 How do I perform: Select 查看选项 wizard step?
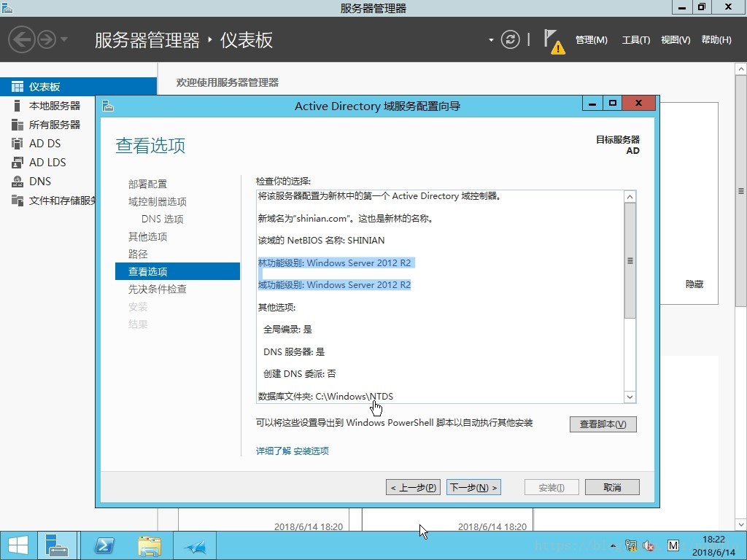tap(177, 271)
